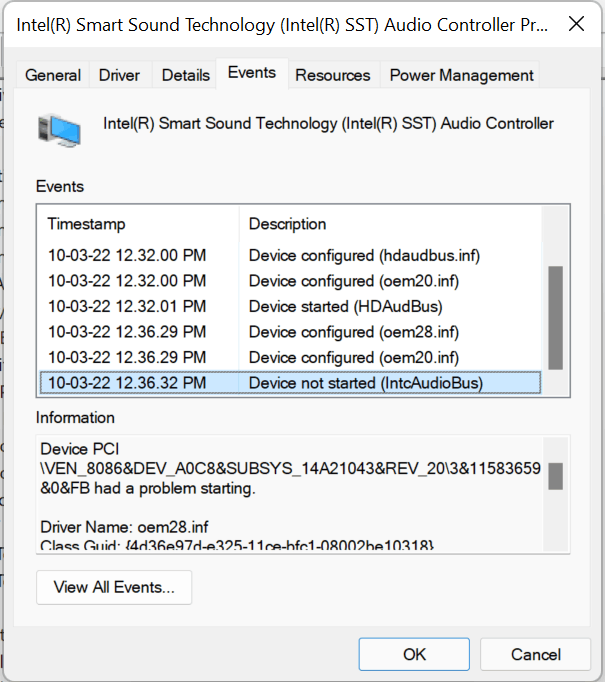
Task: Confirm with the OK button
Action: pos(414,654)
